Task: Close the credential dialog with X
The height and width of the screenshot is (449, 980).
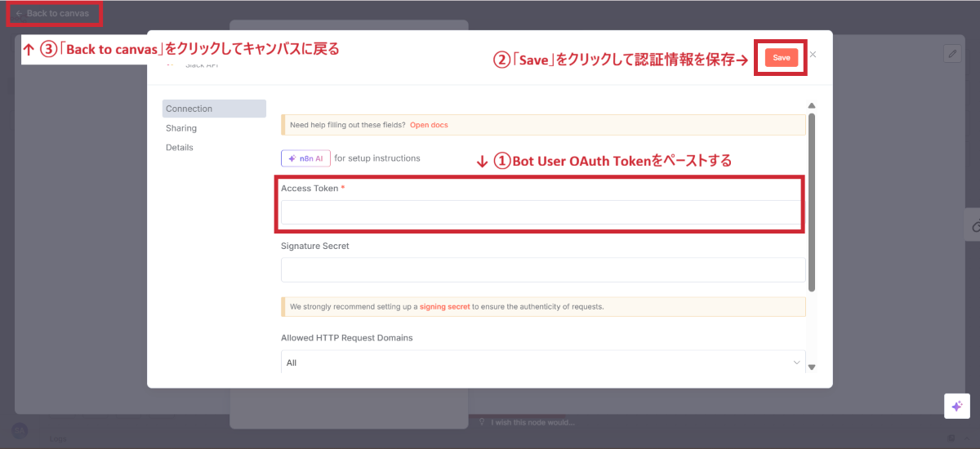Action: click(813, 55)
